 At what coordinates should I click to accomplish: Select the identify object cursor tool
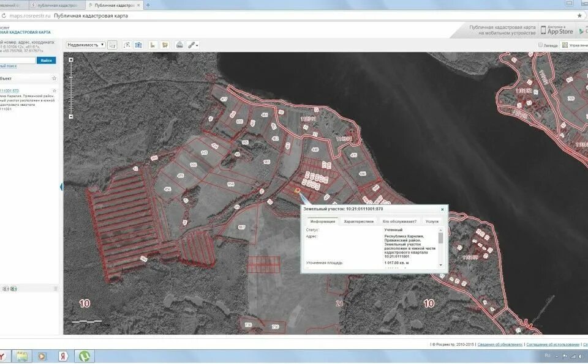click(112, 45)
